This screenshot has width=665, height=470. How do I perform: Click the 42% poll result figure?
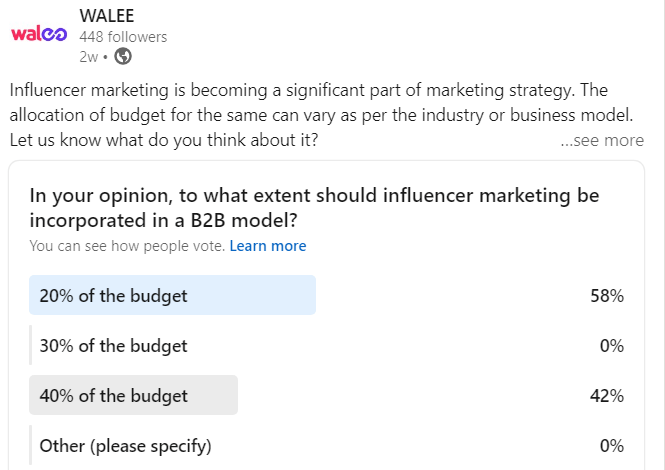[607, 396]
